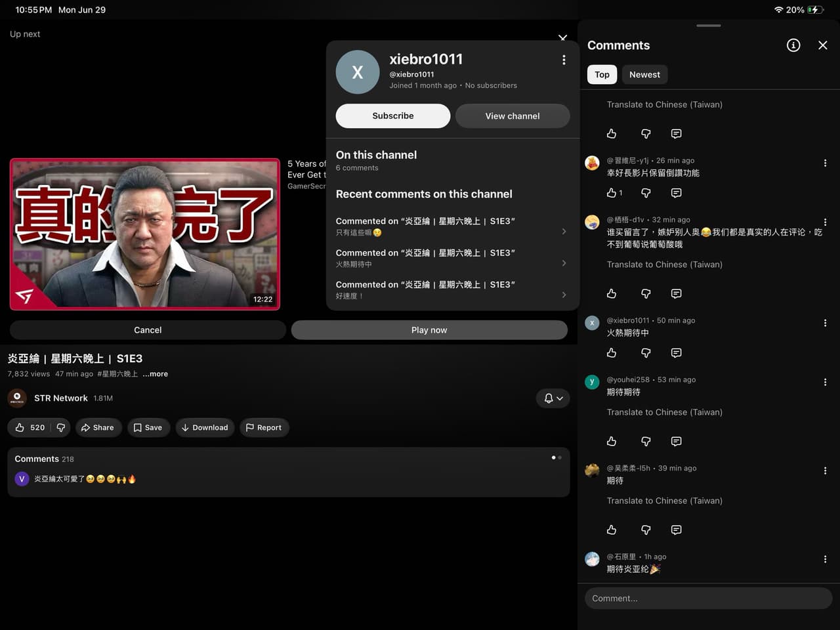840x630 pixels.
Task: Dislike the video using thumbs-down button
Action: point(61,428)
